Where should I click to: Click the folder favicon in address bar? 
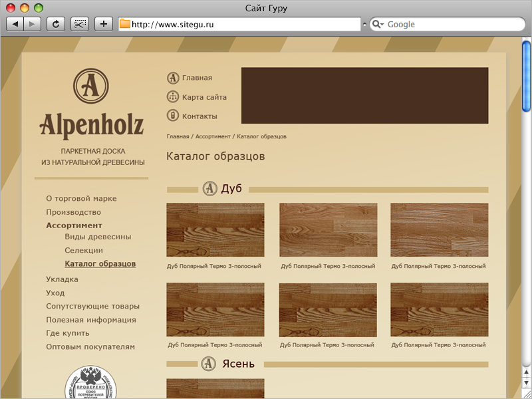click(x=125, y=24)
